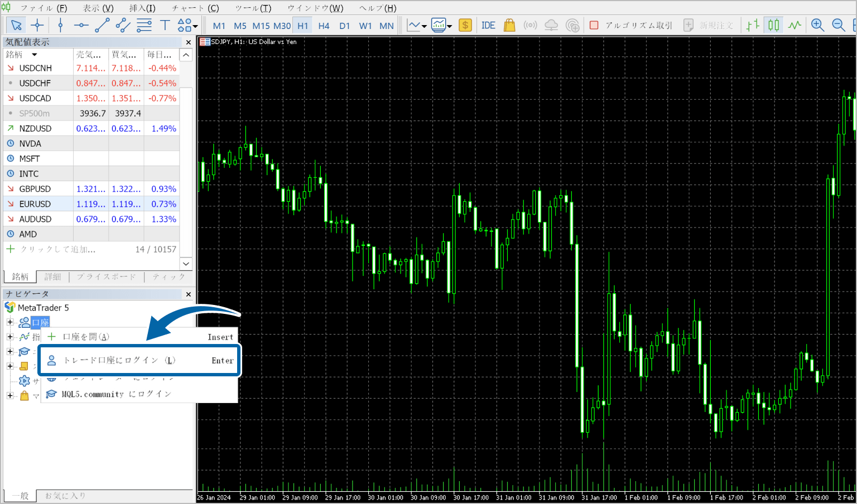Choose トレード口座にログイン(L) menu entry
Screen dimensions: 857x504
click(x=139, y=360)
